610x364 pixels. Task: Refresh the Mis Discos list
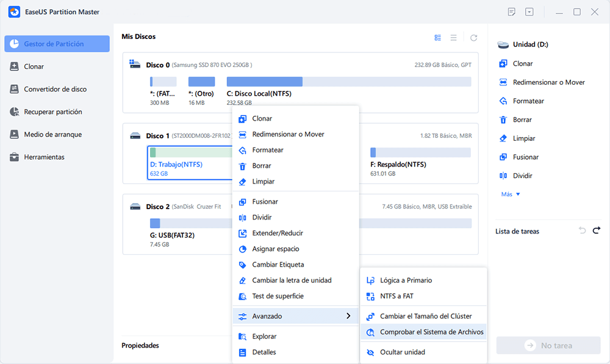(x=473, y=38)
